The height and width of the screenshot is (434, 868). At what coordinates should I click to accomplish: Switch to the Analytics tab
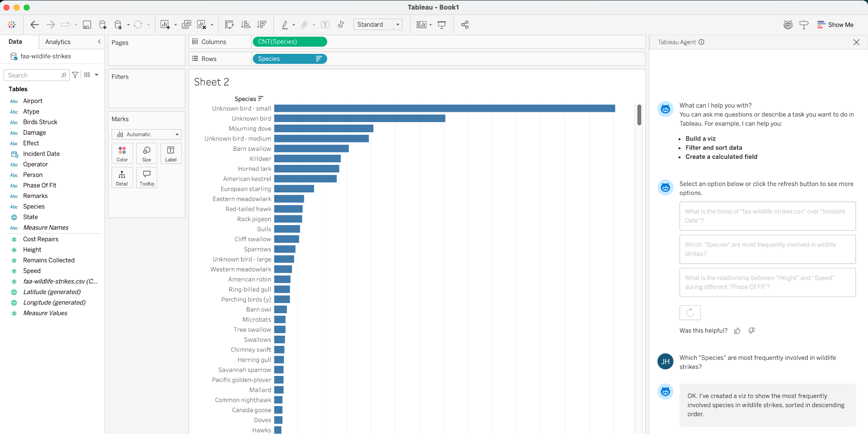click(58, 42)
